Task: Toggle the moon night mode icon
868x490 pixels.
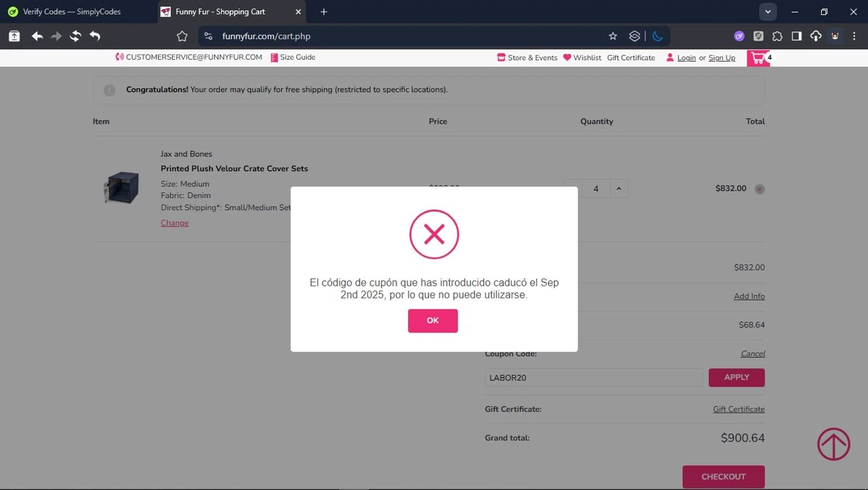Action: (x=657, y=36)
